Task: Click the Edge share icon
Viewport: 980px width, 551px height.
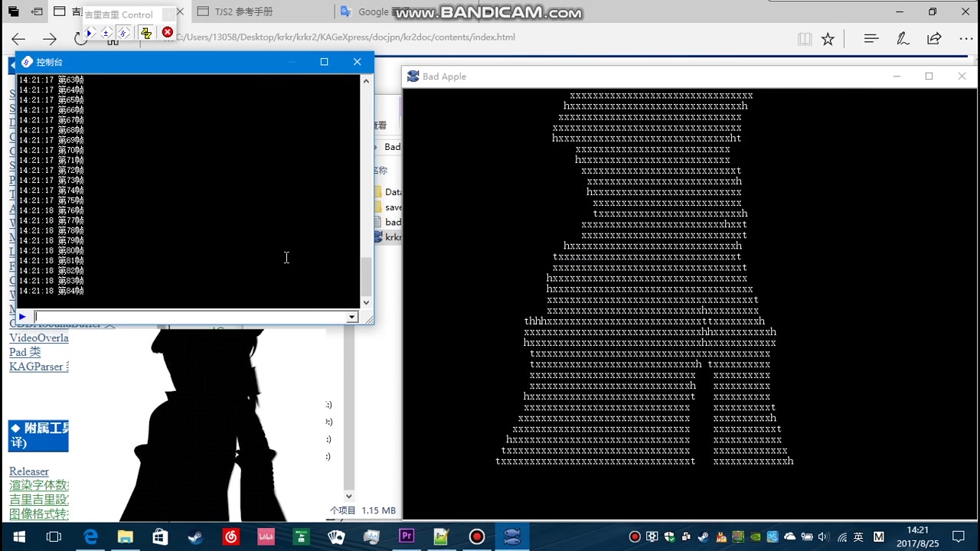Action: [x=934, y=38]
